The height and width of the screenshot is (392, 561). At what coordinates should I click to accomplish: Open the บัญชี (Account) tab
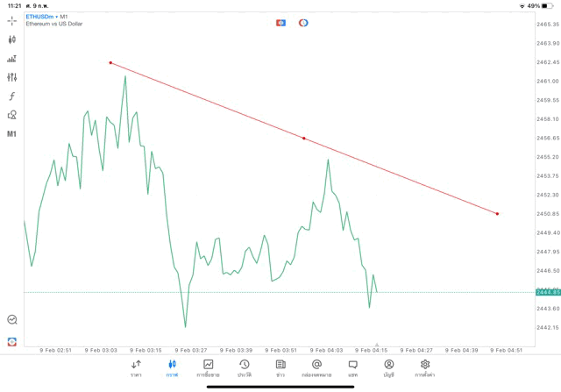pyautogui.click(x=388, y=368)
